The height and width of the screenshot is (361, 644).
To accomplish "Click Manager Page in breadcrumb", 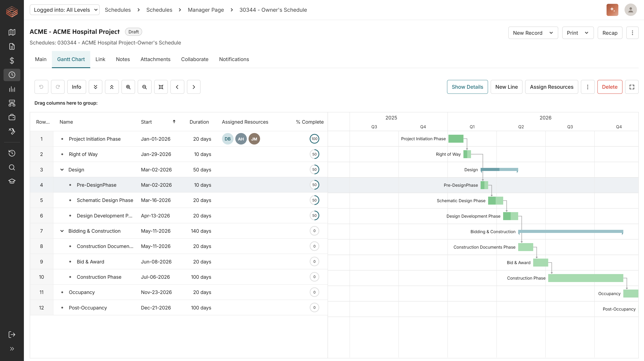I will coord(206,10).
